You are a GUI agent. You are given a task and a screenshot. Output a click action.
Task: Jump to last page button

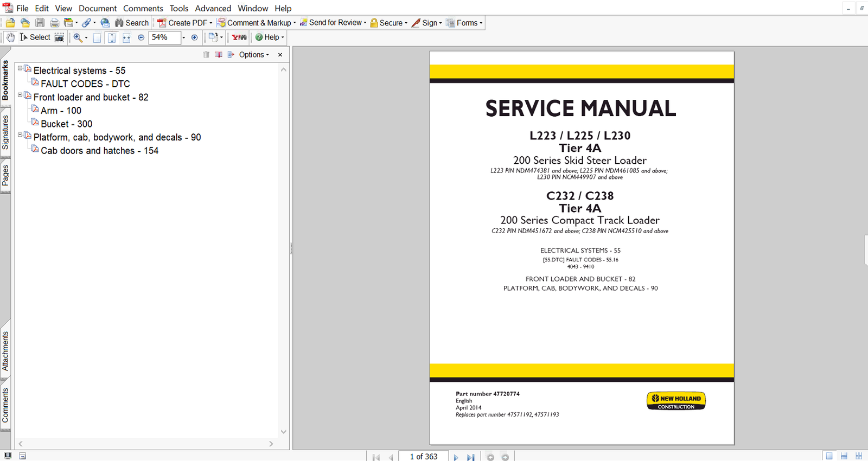coord(470,457)
